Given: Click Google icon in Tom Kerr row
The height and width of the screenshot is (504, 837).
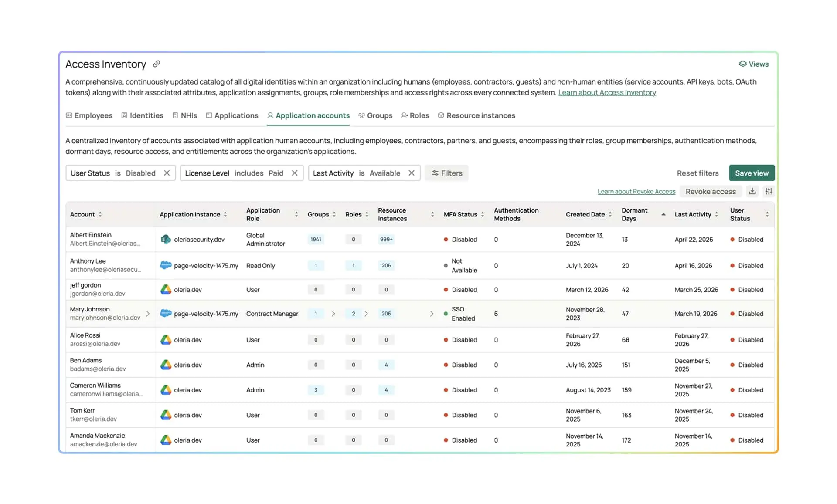Looking at the screenshot, I should [x=166, y=415].
